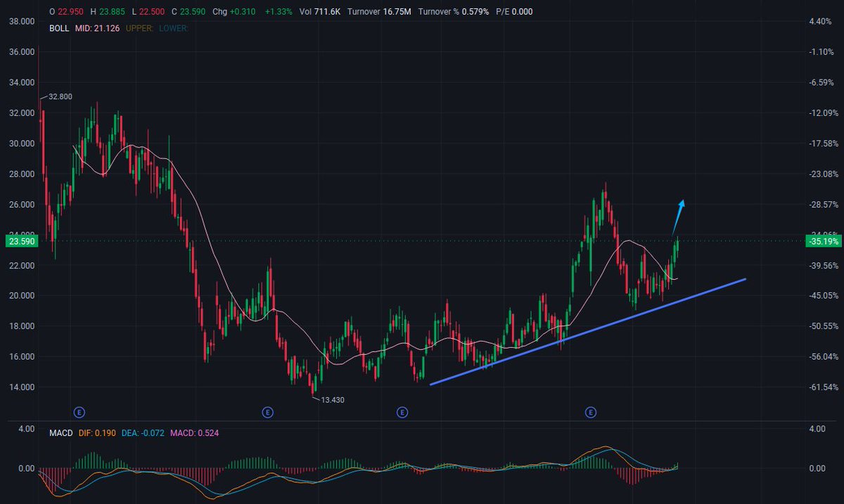Click the BOLL UPPER label
This screenshot has height=504, width=844.
coord(139,28)
